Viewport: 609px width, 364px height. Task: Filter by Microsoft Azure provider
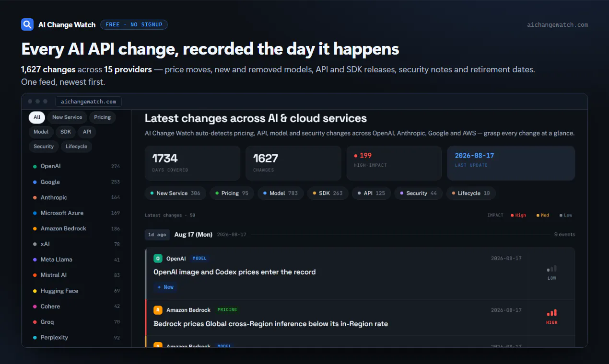[76, 213]
